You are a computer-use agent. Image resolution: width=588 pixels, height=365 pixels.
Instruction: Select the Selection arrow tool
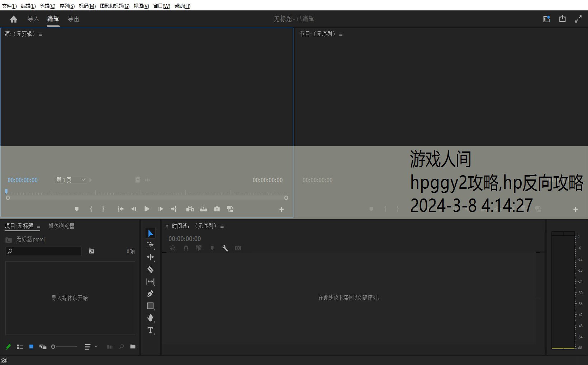click(x=150, y=233)
